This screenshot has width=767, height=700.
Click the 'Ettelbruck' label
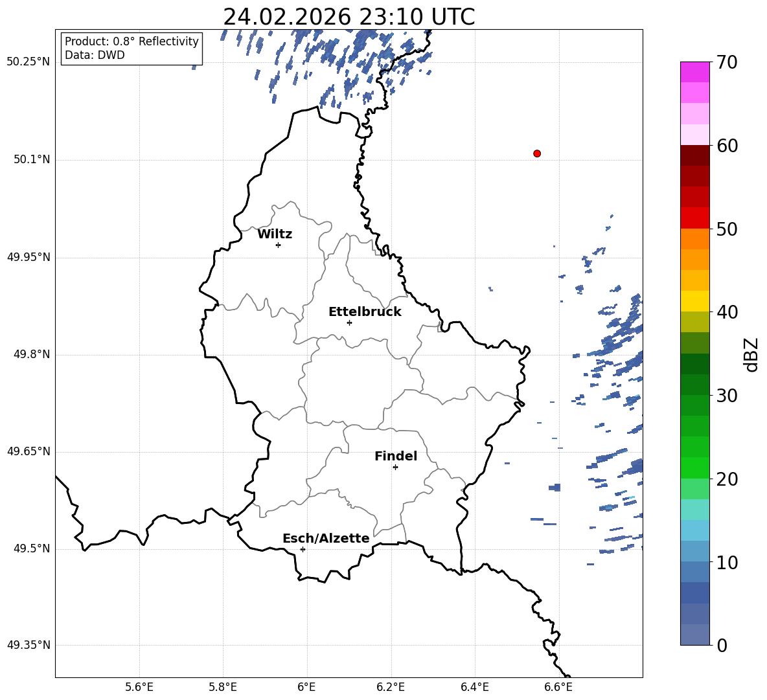coord(365,312)
